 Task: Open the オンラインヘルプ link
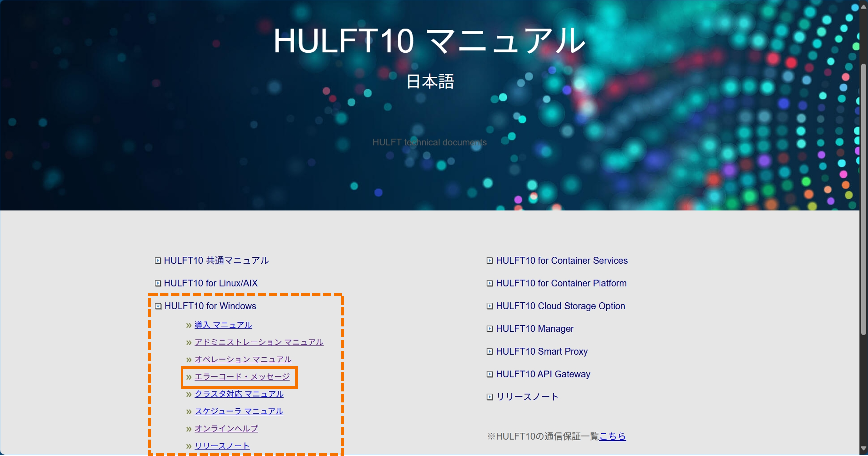click(226, 428)
